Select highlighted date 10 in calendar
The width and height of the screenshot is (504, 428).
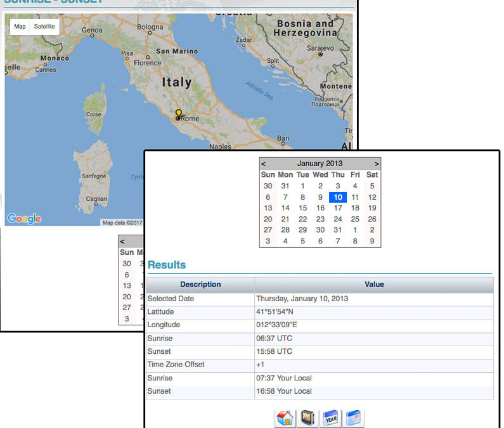pyautogui.click(x=338, y=197)
